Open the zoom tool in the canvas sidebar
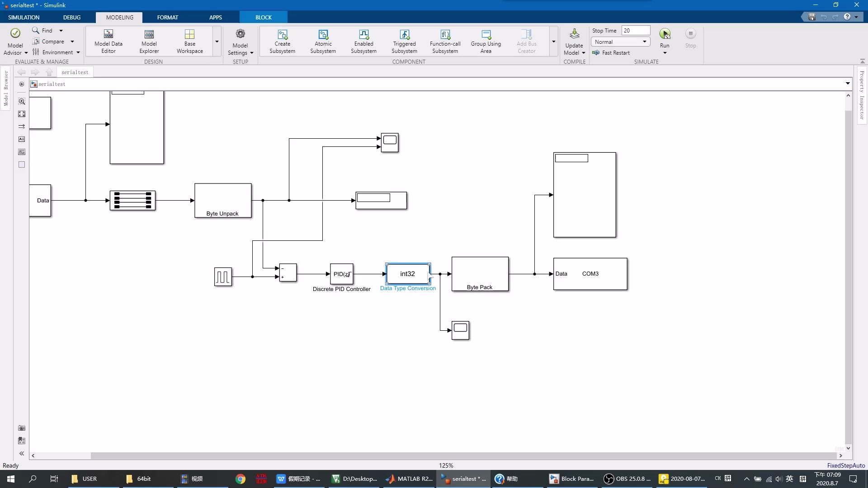 click(22, 102)
